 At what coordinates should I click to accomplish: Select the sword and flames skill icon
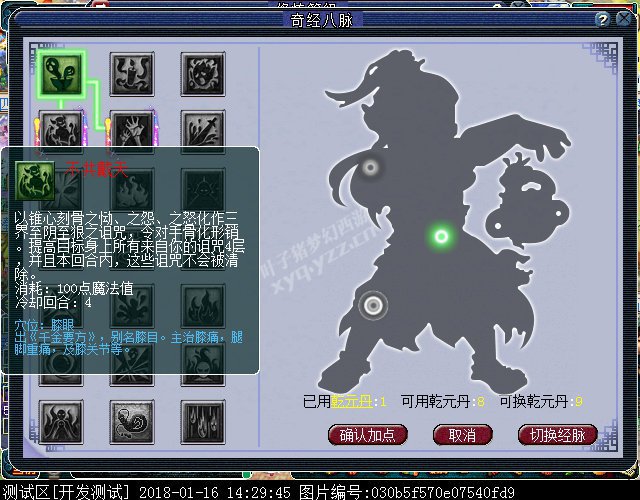[x=203, y=131]
